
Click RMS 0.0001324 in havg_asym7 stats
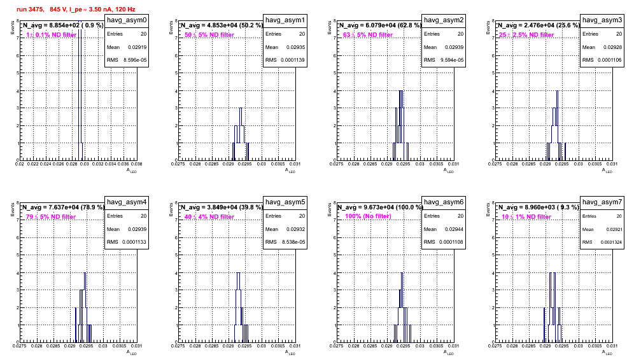602,242
